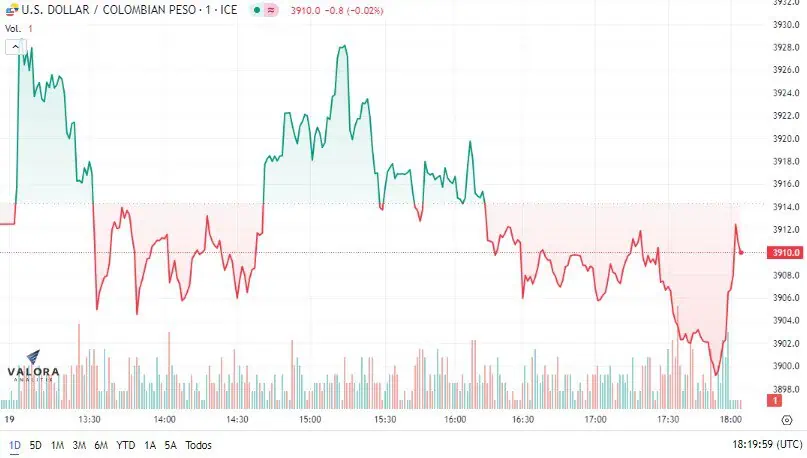Click the red volume value badge
This screenshot has width=807, height=458.
[774, 400]
